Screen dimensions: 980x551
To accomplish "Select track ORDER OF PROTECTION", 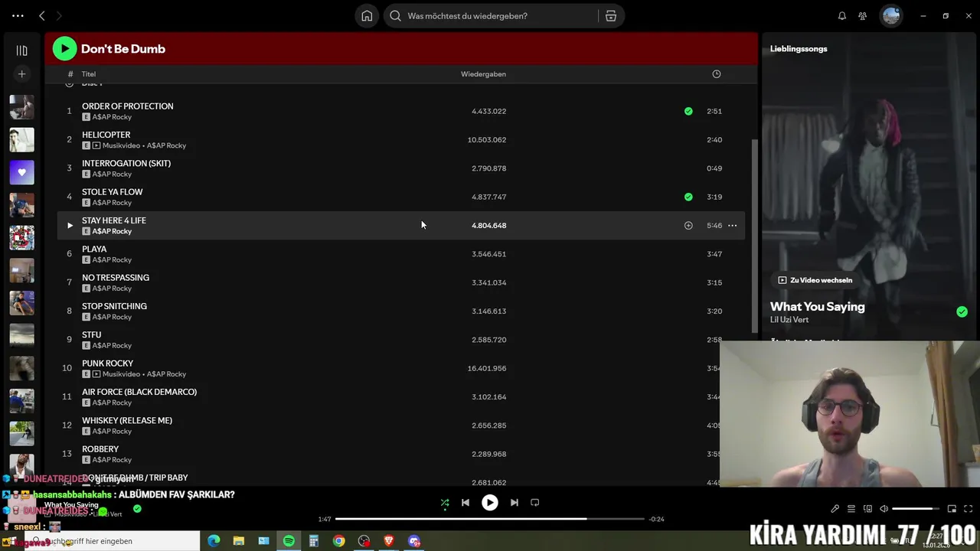I will tap(128, 106).
